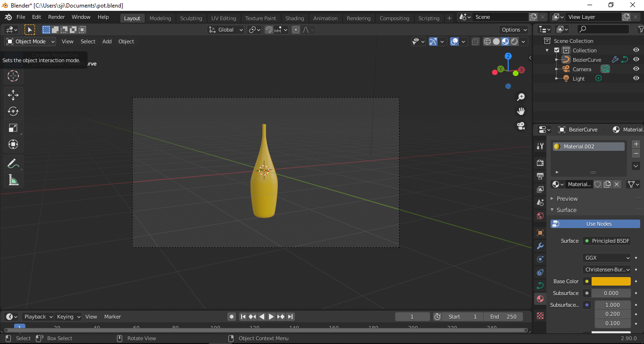Select the Measure tool in the toolbar

point(13,180)
